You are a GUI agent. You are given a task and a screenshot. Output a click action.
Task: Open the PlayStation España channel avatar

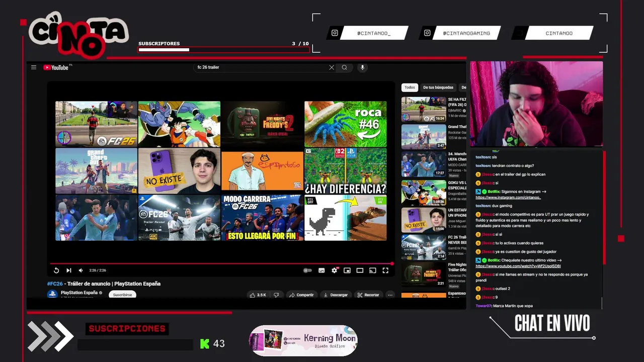coord(52,294)
